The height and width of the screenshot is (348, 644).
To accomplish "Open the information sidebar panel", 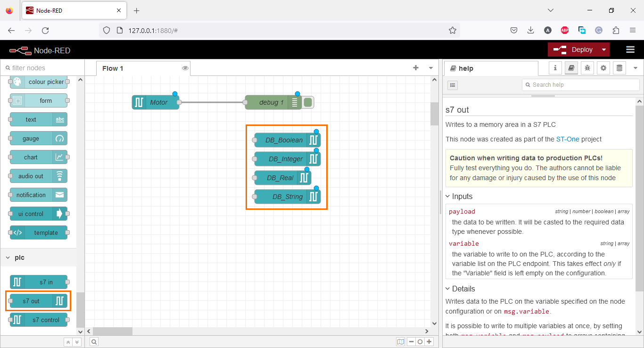I will click(x=555, y=68).
